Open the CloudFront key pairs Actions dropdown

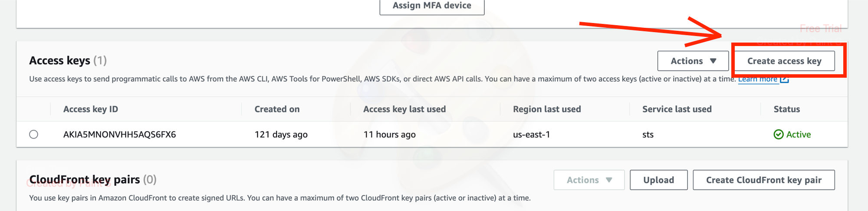click(589, 180)
